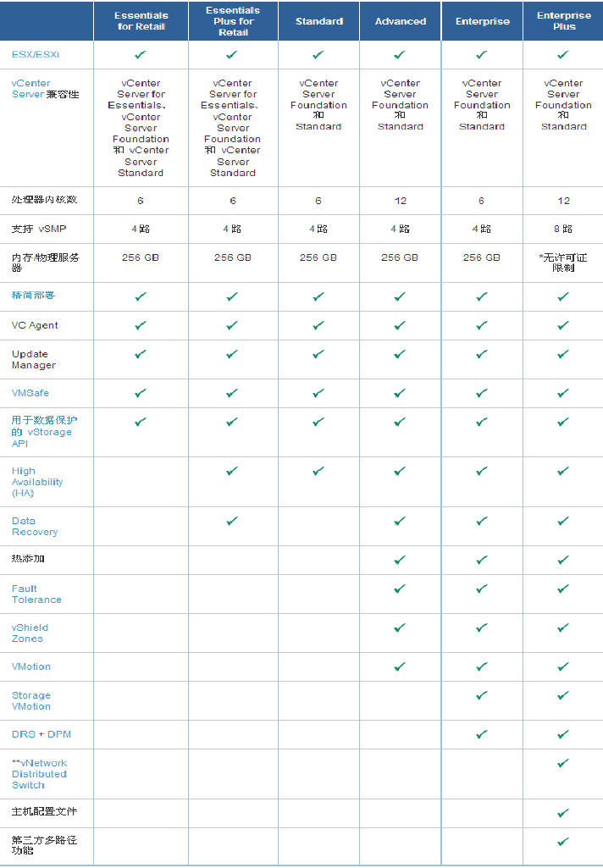
Task: Click Data Recovery checkmark under Essentials Plus for Retail
Action: (232, 521)
